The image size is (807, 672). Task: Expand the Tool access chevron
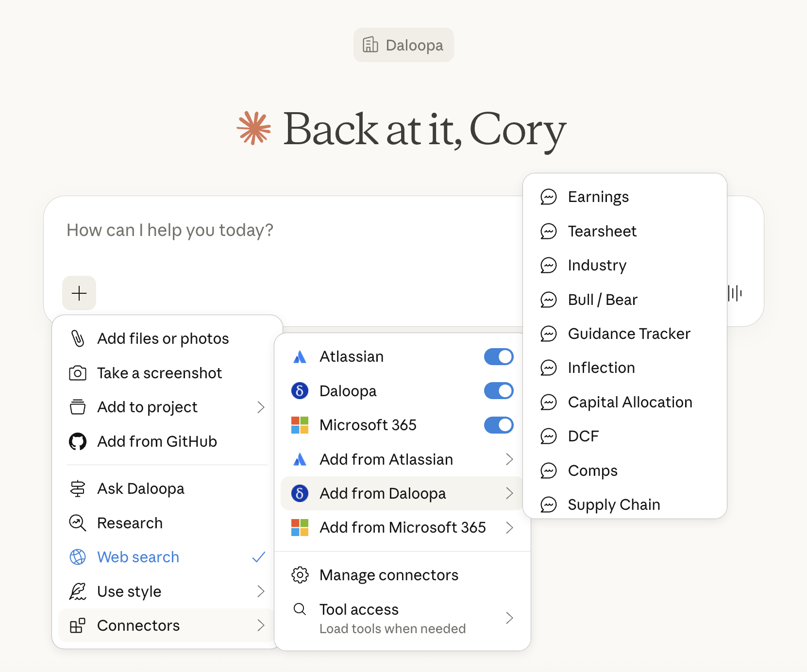509,618
